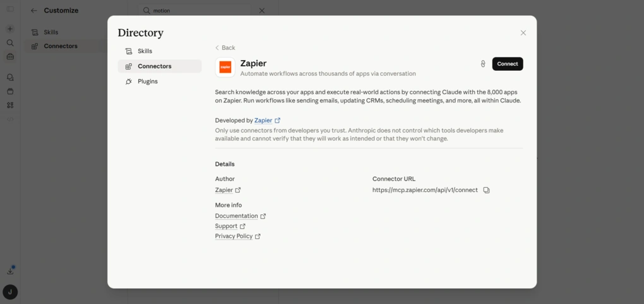Copy the Connector URL with copy icon
644x304 pixels.
pyautogui.click(x=486, y=190)
